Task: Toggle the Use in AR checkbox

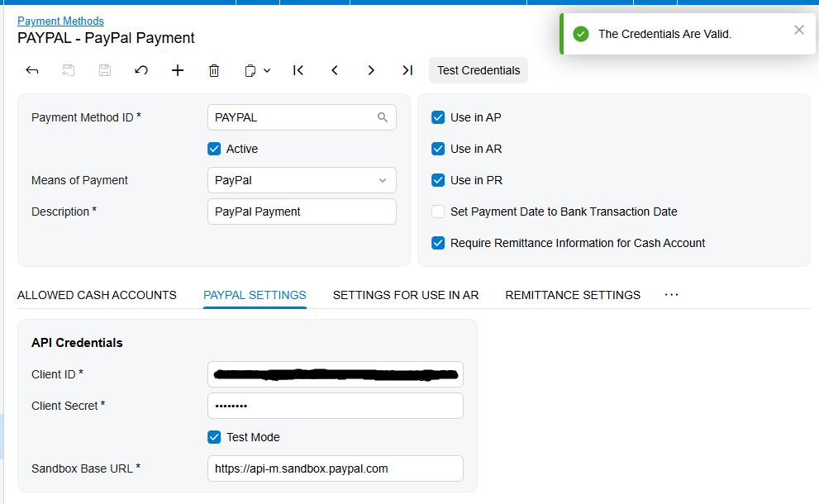Action: pos(438,149)
